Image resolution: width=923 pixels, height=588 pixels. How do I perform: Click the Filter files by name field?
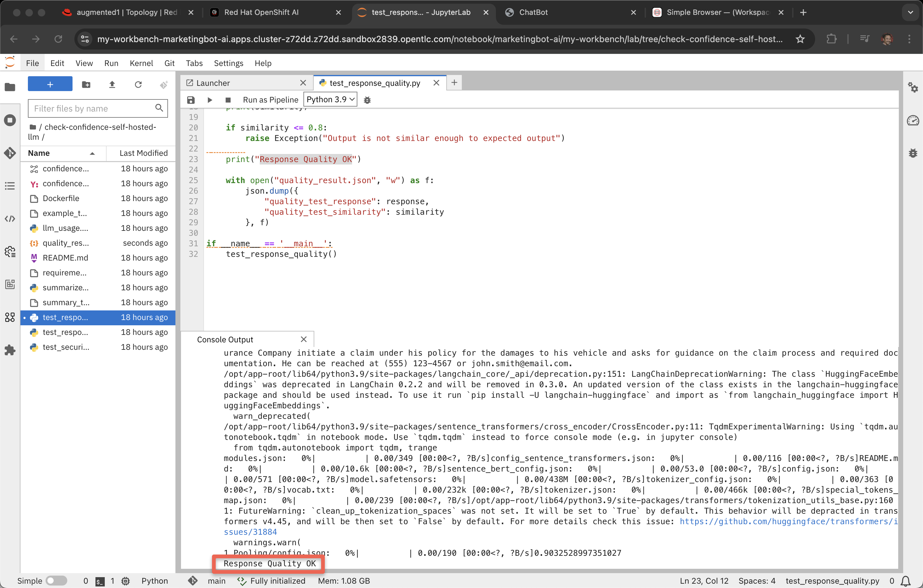click(93, 108)
